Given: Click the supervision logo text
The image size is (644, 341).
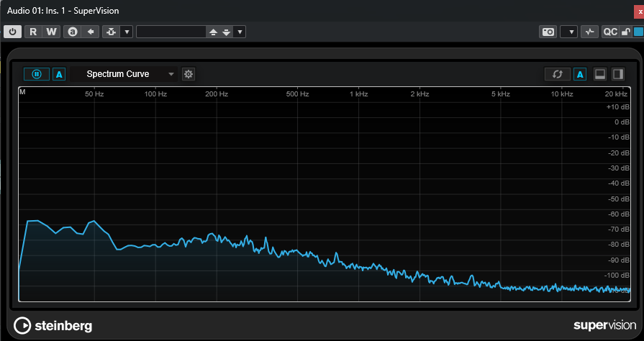Looking at the screenshot, I should pos(604,325).
